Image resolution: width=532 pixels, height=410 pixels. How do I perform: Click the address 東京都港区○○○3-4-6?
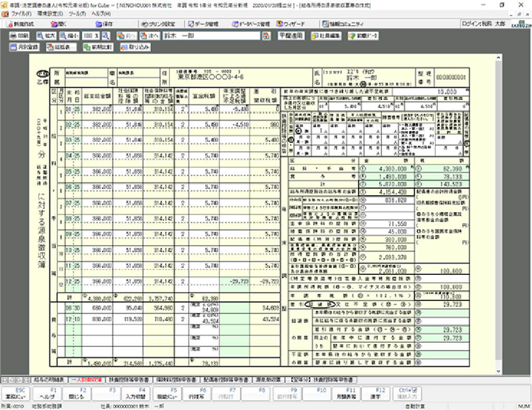(x=211, y=77)
